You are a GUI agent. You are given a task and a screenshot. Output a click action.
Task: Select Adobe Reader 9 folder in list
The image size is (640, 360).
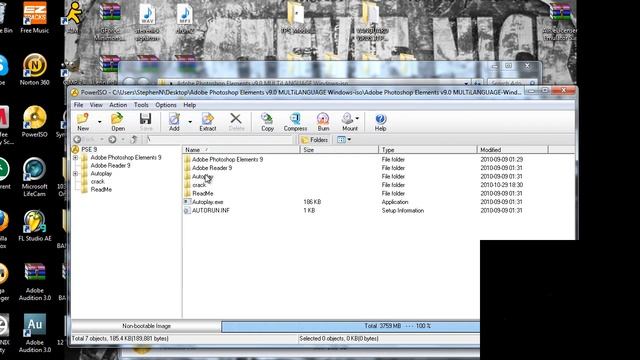[x=212, y=168]
